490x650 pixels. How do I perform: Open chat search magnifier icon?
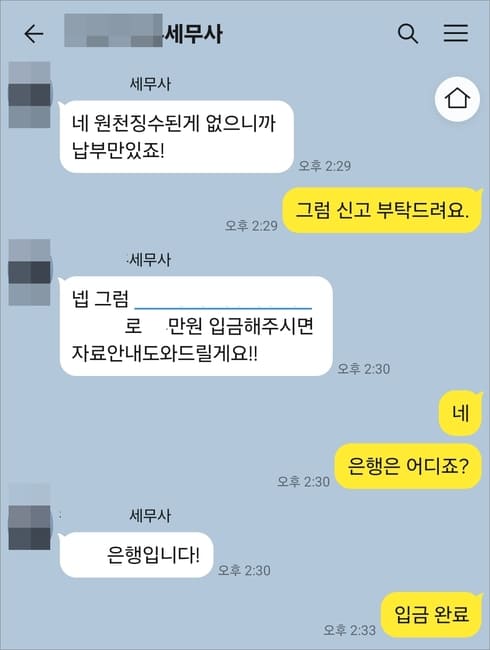point(408,34)
